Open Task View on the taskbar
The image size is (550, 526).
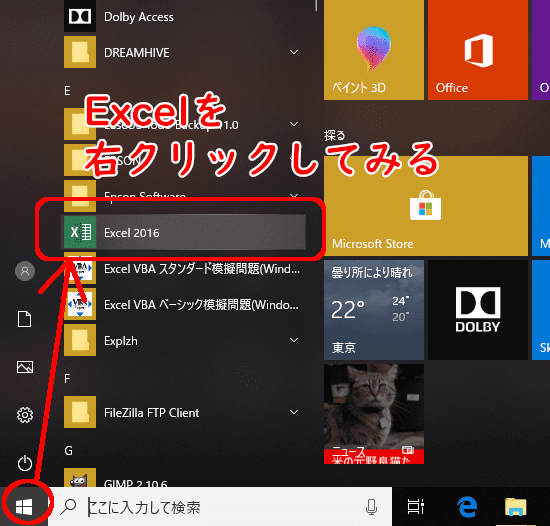[415, 507]
